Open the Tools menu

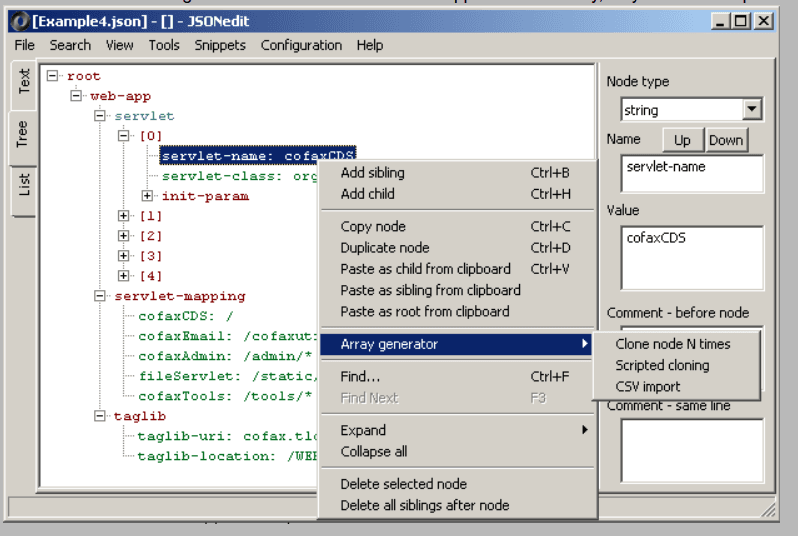164,45
